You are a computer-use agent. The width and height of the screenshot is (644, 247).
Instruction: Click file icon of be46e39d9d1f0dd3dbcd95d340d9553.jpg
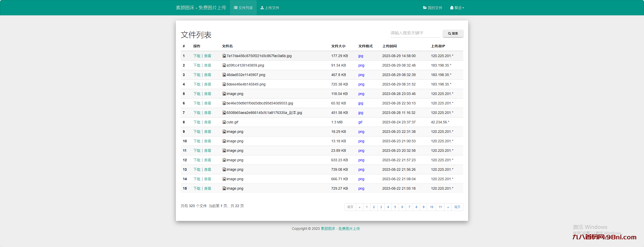pos(224,103)
